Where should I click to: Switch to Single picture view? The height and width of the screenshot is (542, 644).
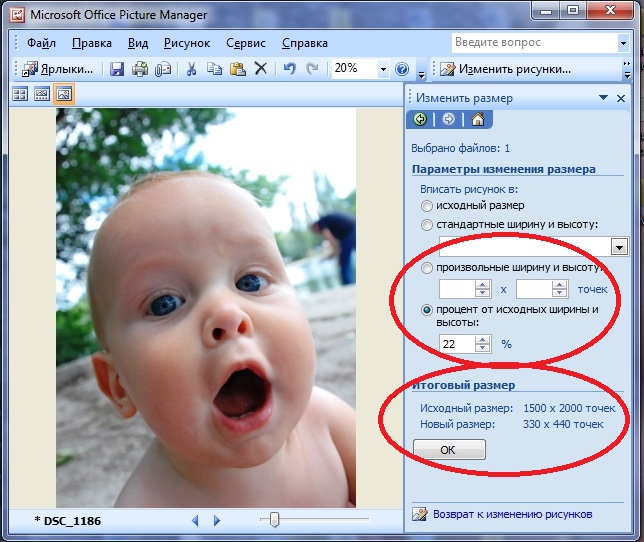[64, 94]
